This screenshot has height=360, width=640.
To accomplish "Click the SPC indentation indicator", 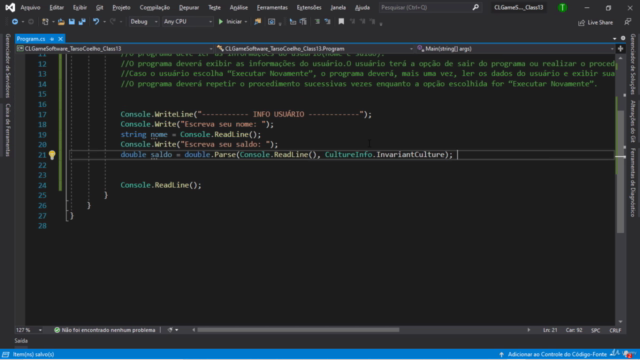I will pos(596,330).
